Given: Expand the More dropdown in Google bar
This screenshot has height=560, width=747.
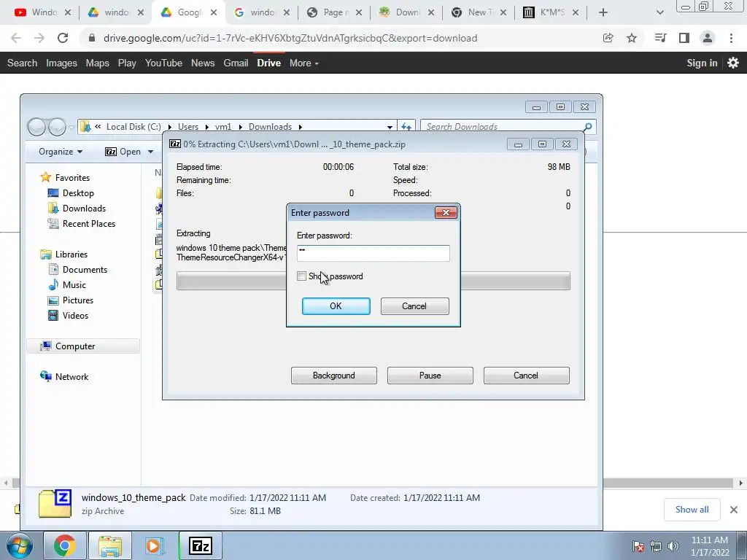Looking at the screenshot, I should pos(304,63).
